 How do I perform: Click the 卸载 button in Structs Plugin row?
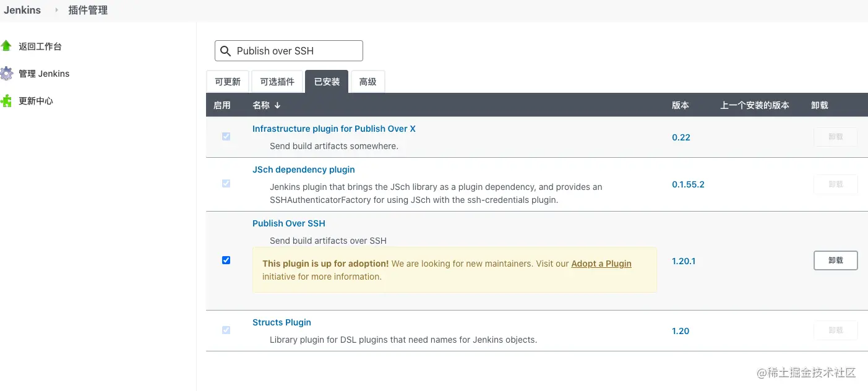[836, 330]
